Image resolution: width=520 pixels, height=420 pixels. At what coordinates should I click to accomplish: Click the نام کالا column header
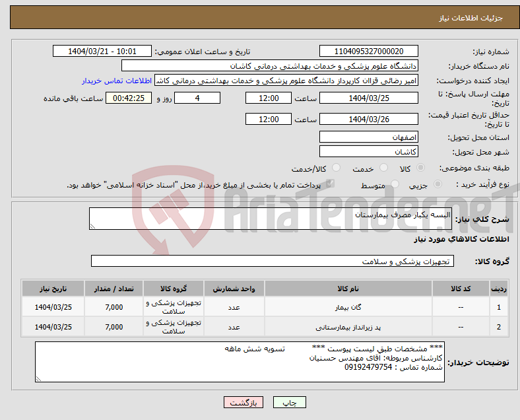tap(348, 289)
